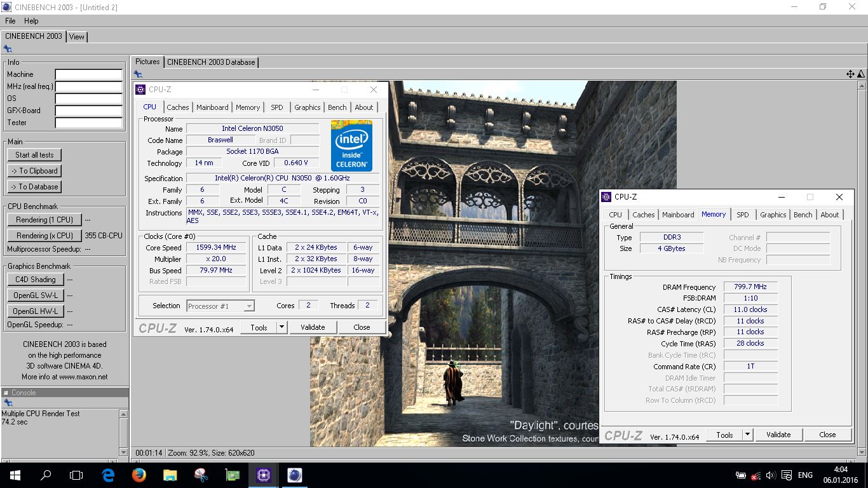Click the GFX-Board input field
Image resolution: width=868 pixels, height=488 pixels.
point(88,111)
